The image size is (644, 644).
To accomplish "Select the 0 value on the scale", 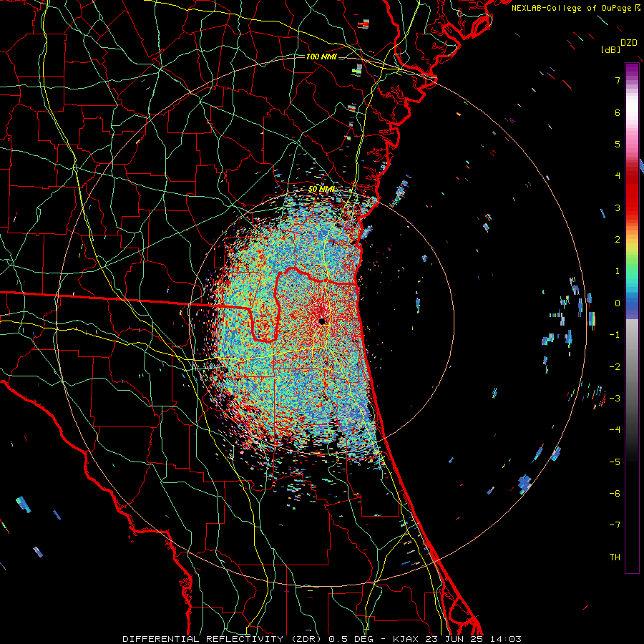I will point(618,303).
